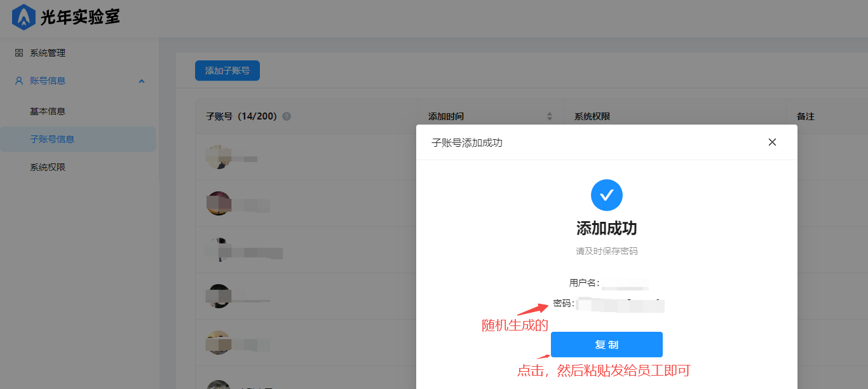The width and height of the screenshot is (868, 389).
Task: Click the fourth sub-account avatar
Action: tap(218, 296)
